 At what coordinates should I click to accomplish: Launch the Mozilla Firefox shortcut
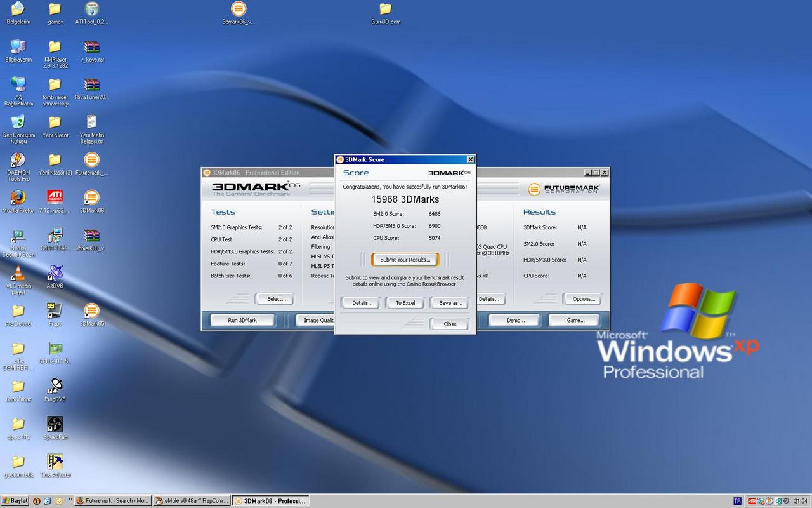18,201
